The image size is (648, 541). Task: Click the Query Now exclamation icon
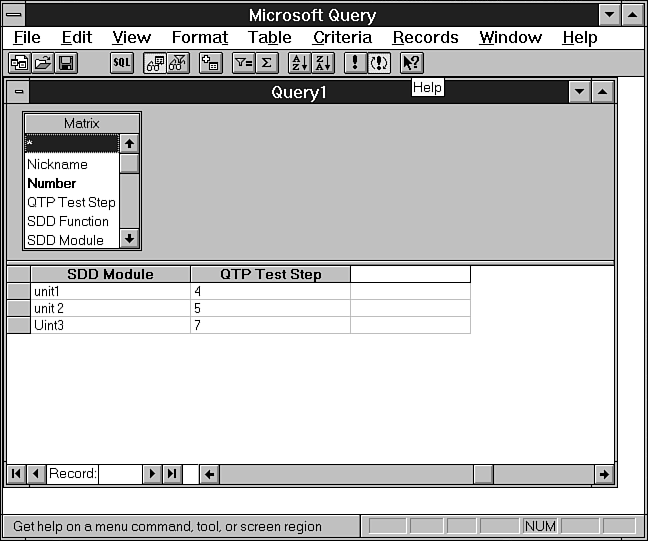355,63
